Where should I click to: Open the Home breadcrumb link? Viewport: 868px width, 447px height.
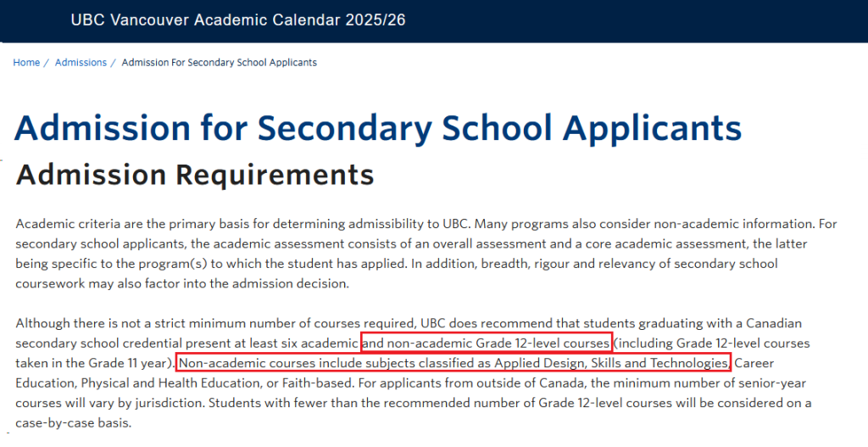click(26, 63)
